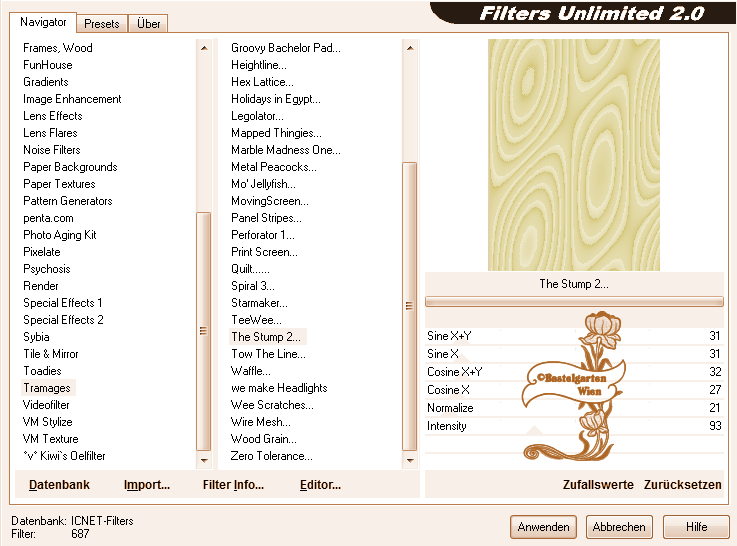Cancel with the Abbrechen button

point(619,527)
